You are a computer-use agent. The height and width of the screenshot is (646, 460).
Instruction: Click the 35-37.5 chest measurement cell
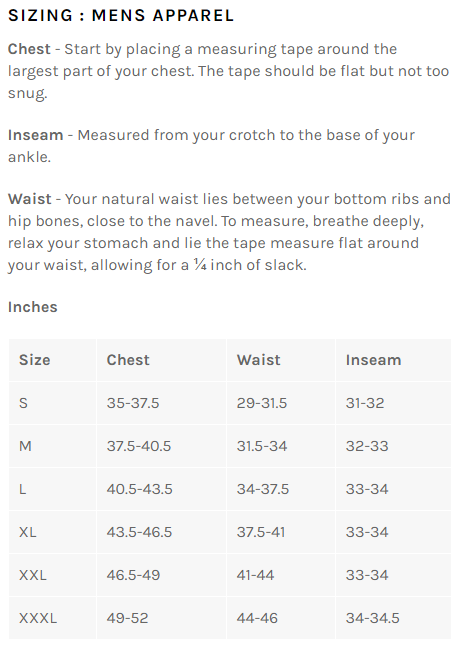pos(133,403)
